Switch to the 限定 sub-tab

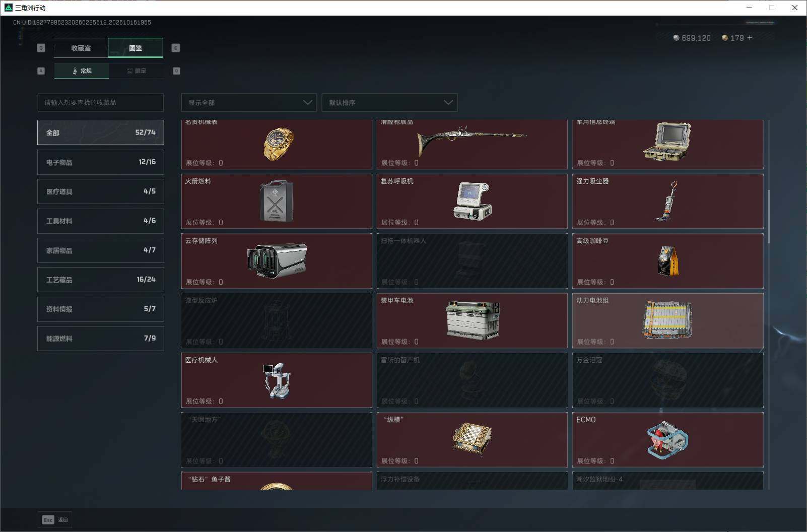click(x=136, y=71)
